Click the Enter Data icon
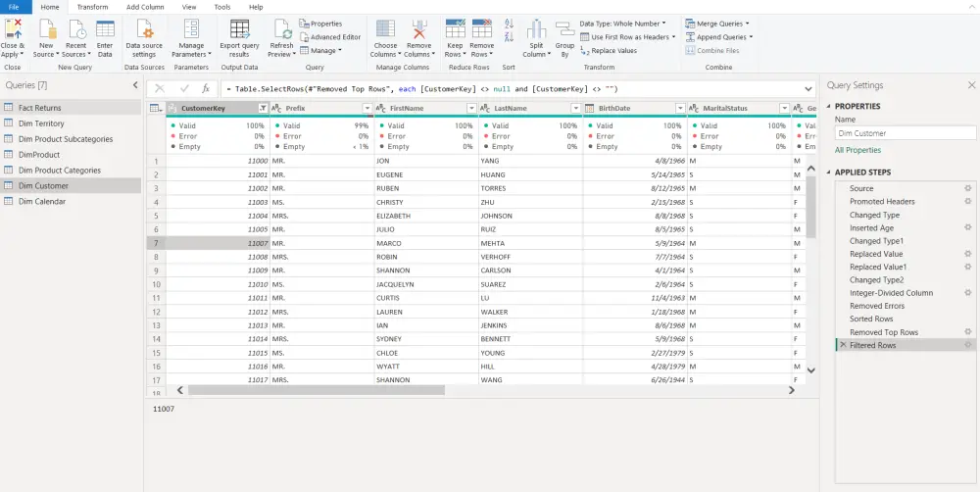Image resolution: width=980 pixels, height=492 pixels. pyautogui.click(x=105, y=28)
